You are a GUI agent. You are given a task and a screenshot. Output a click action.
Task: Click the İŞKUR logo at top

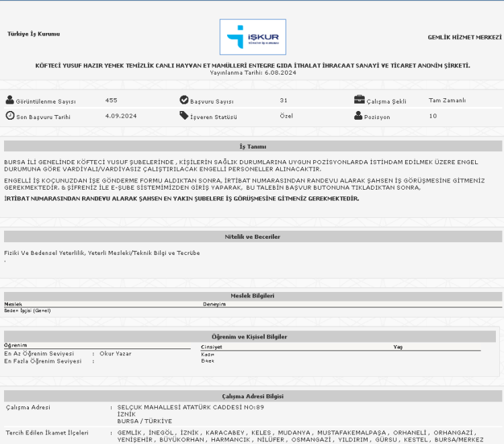click(x=253, y=37)
